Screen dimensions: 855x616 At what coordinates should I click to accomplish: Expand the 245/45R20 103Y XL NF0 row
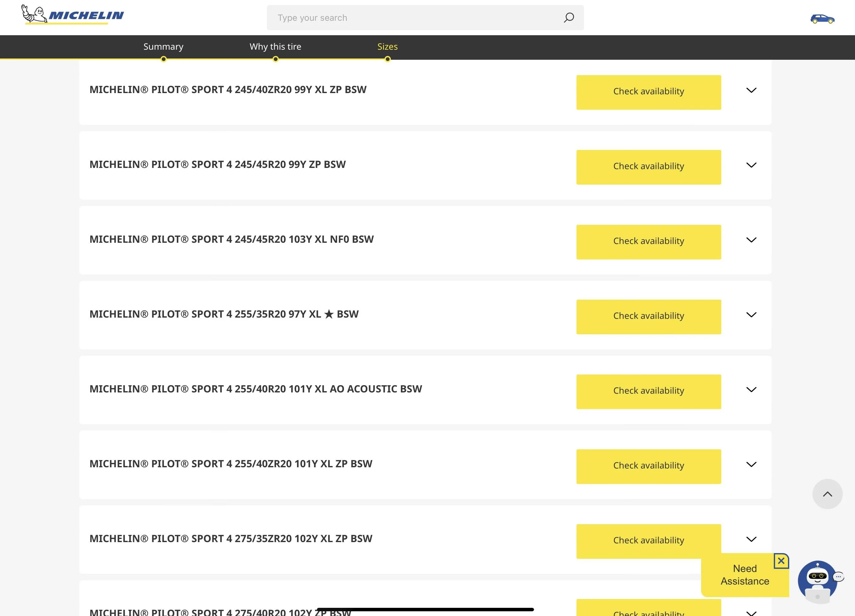coord(751,240)
